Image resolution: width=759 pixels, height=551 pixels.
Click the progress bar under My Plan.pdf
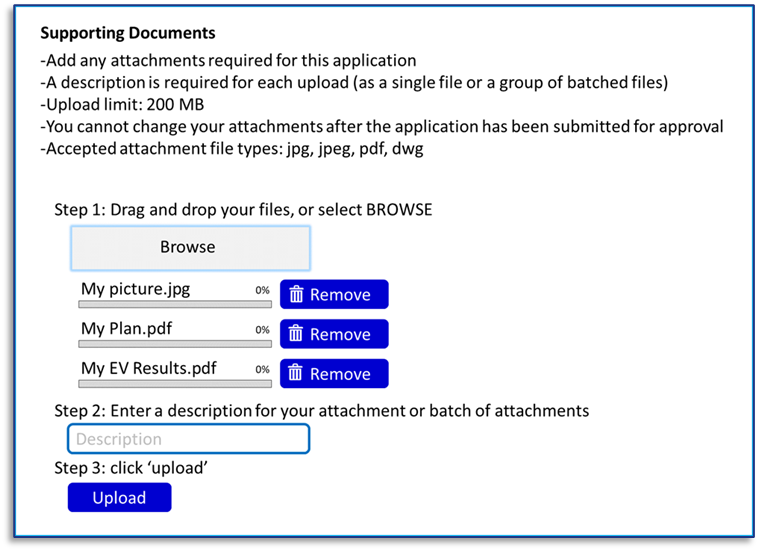click(175, 343)
